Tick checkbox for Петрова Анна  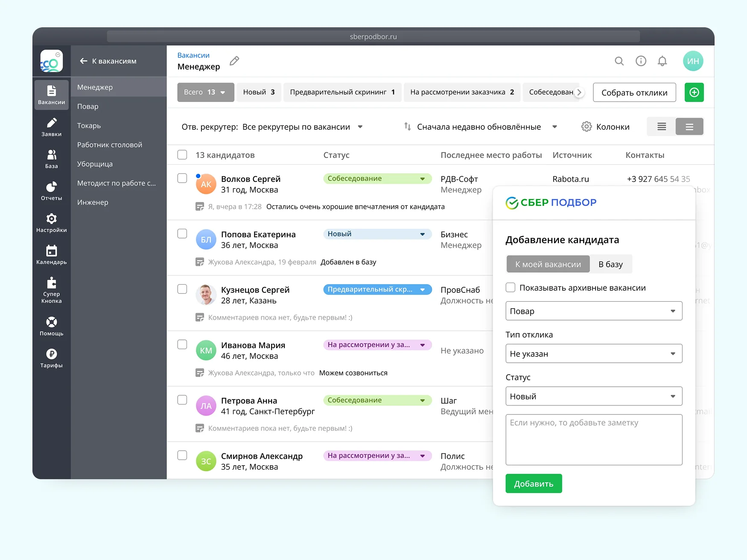182,400
